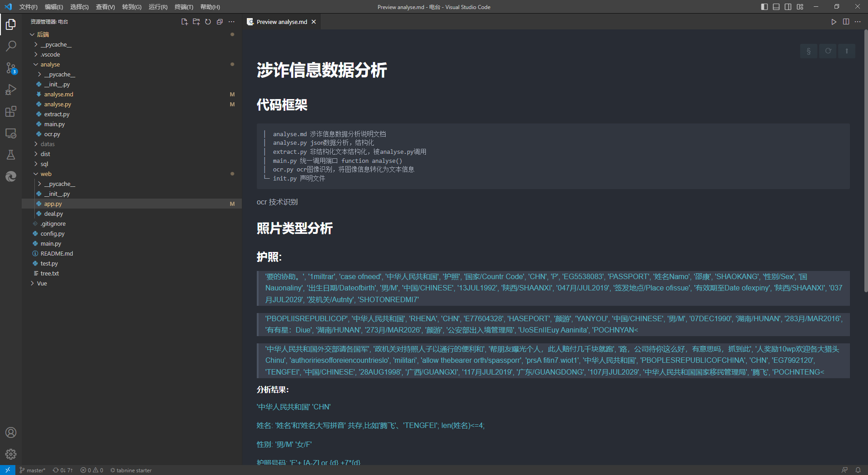Close the Preview analyse.md tab
Screen dimensions: 868x475
314,22
